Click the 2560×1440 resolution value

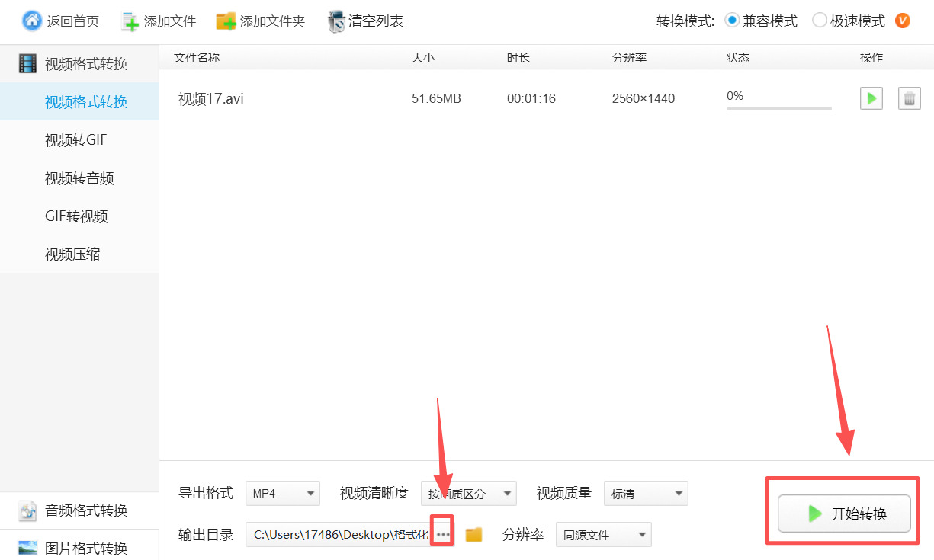pyautogui.click(x=644, y=98)
